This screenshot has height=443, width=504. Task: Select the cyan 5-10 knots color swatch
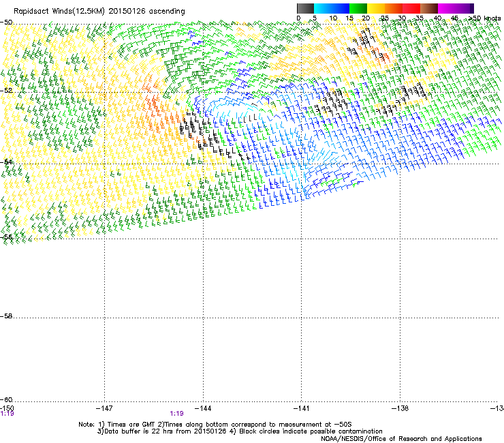point(322,8)
